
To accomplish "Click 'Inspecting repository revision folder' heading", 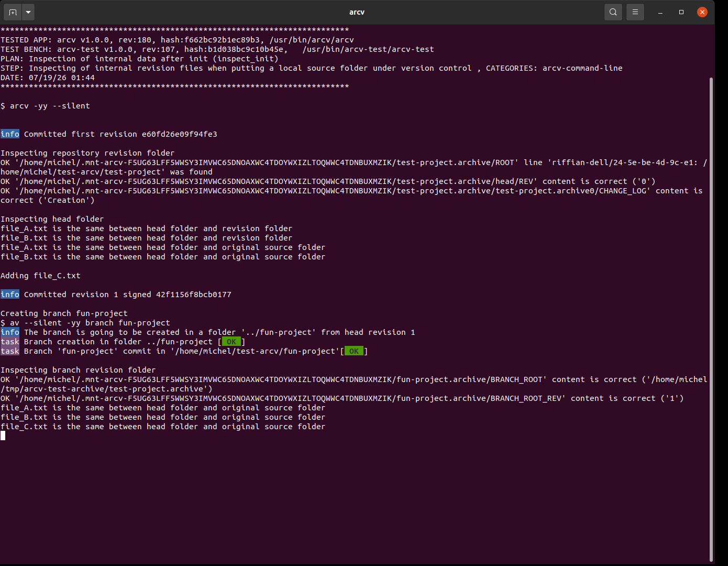I will point(87,153).
